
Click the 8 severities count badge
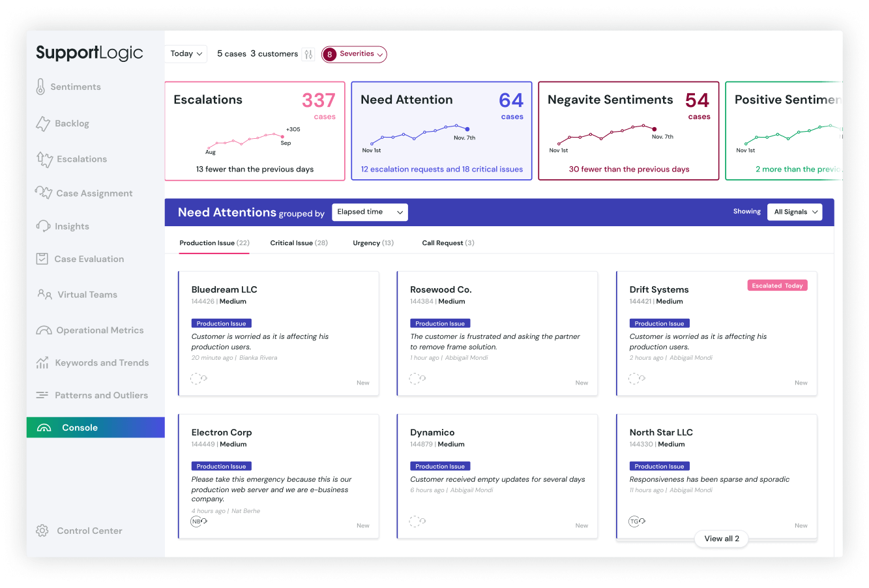click(x=330, y=54)
